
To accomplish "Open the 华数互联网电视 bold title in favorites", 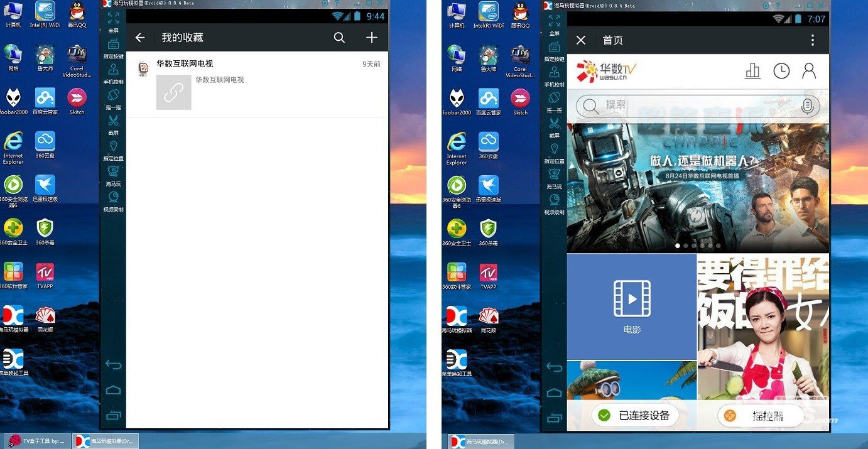I will [x=185, y=63].
